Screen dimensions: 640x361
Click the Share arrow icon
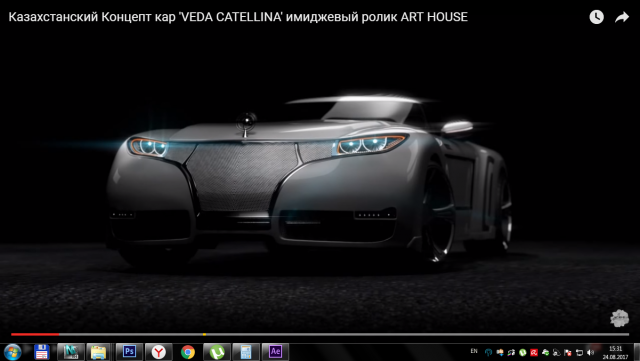[622, 17]
